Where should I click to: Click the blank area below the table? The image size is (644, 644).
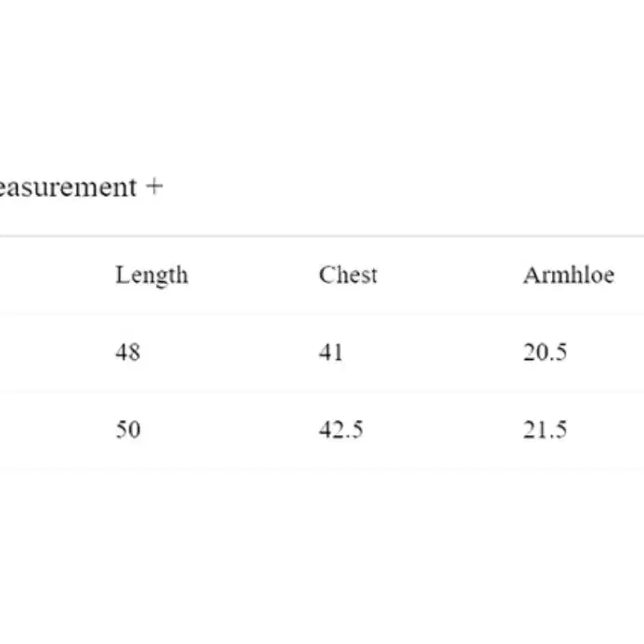point(322,557)
